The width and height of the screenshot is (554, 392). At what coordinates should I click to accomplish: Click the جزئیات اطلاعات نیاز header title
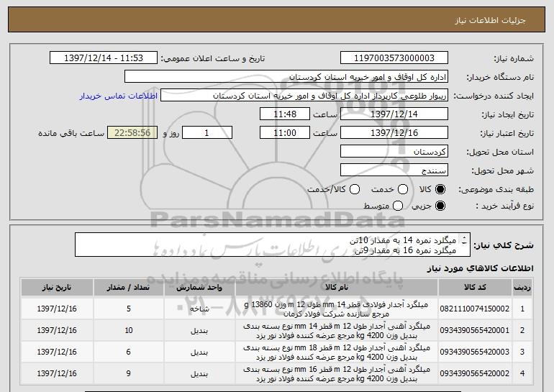click(490, 20)
